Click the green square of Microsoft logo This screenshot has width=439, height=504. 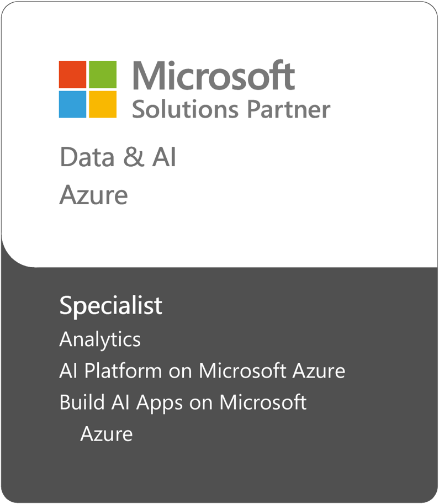pos(103,75)
